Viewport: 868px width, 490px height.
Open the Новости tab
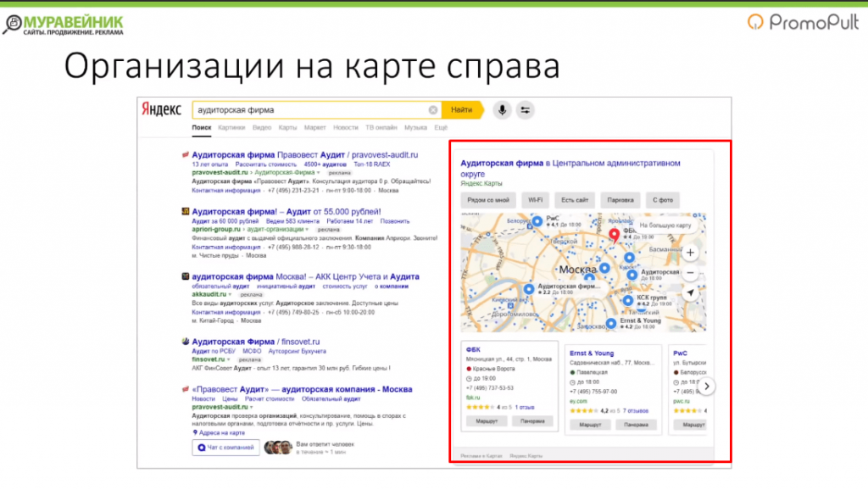click(x=346, y=128)
